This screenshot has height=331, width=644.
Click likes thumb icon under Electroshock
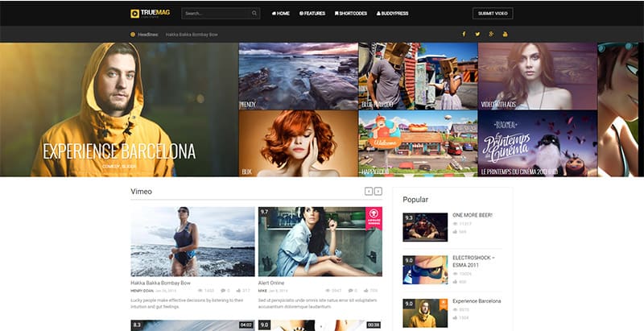pos(455,282)
